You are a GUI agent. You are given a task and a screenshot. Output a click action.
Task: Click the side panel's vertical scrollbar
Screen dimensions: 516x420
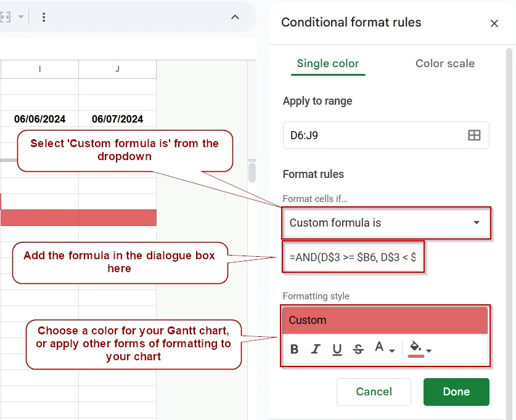coord(509,233)
